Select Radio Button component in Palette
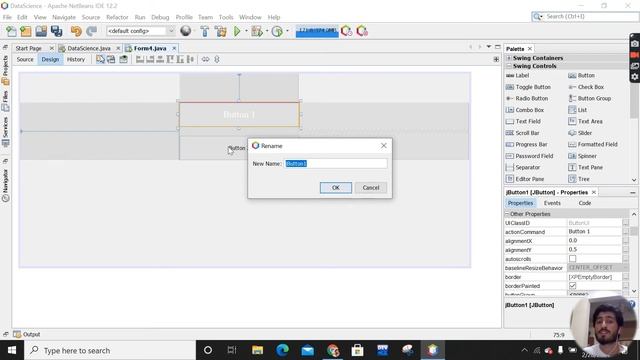 pyautogui.click(x=527, y=98)
